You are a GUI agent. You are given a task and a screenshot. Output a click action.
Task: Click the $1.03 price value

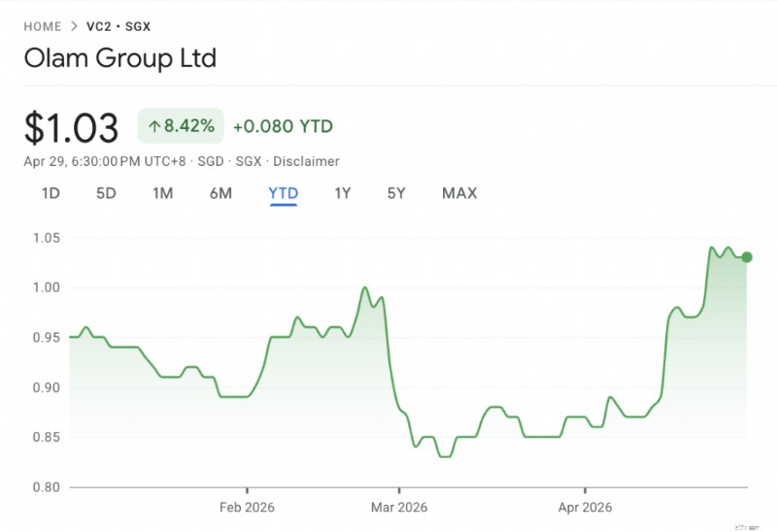(71, 128)
